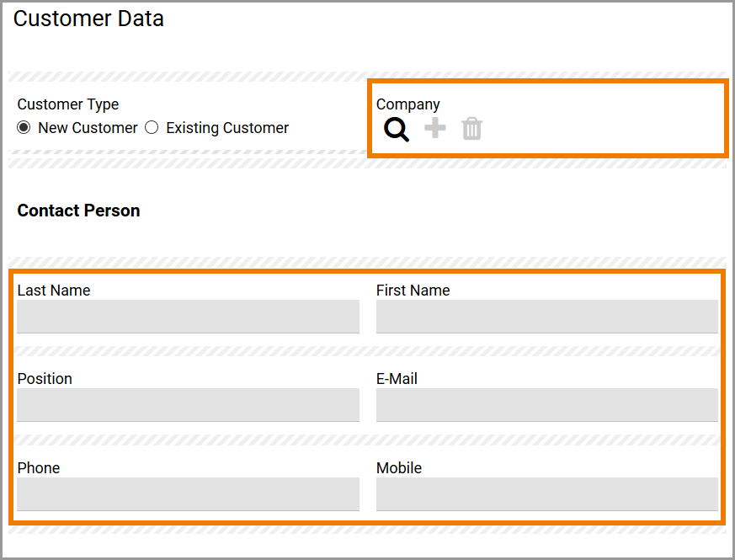Click into the Position field

pos(188,405)
